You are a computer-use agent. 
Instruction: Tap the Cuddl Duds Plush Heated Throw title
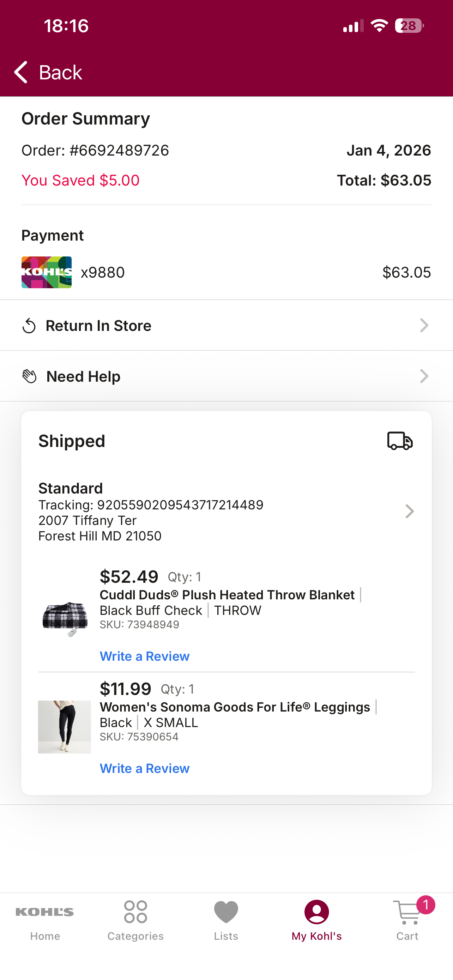pyautogui.click(x=227, y=595)
